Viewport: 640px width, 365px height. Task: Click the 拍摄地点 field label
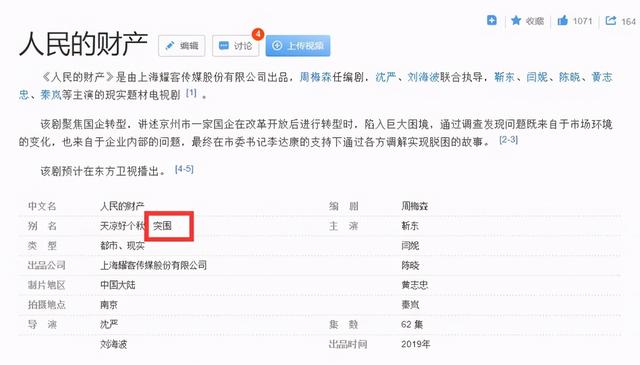46,305
